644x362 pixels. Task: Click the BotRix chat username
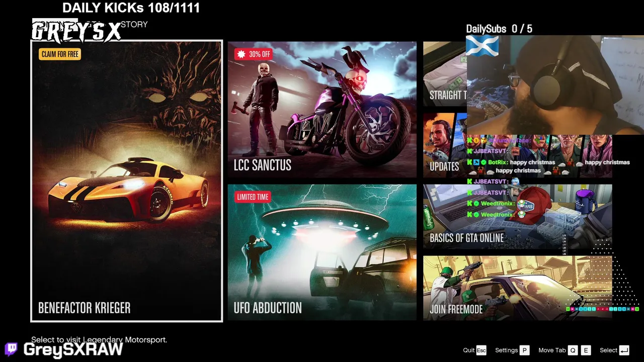point(498,162)
